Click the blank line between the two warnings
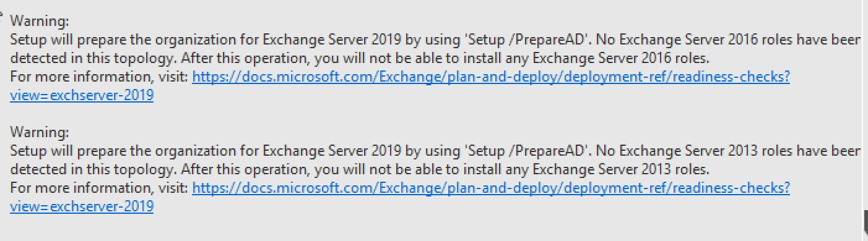This screenshot has width=868, height=241. pyautogui.click(x=433, y=114)
